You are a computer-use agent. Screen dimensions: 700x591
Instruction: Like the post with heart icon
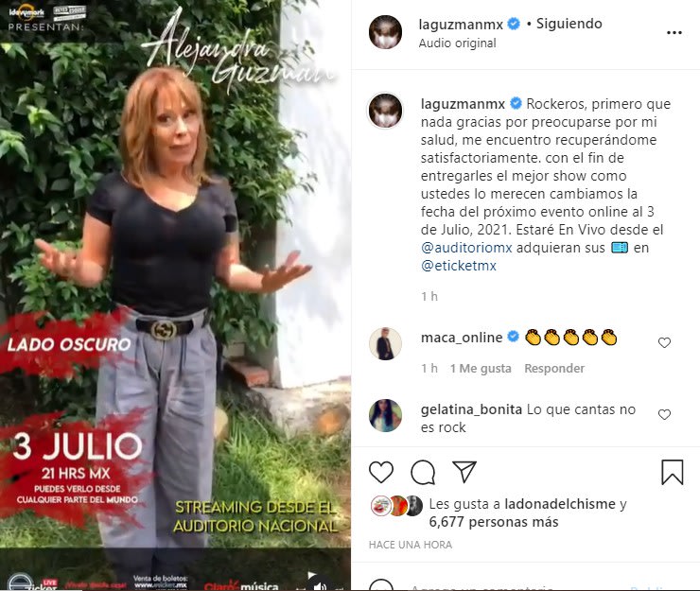[x=381, y=472]
